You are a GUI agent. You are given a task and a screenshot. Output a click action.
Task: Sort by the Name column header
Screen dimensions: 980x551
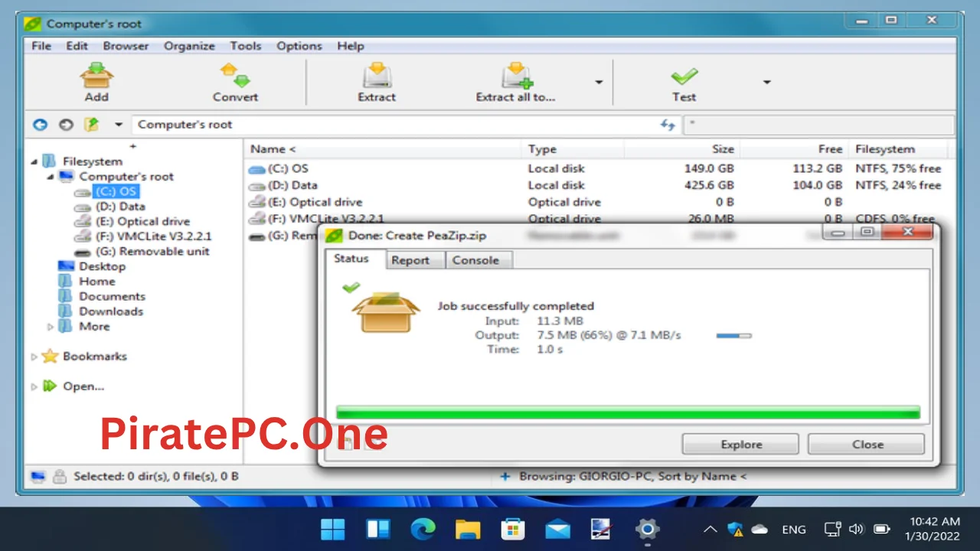click(x=273, y=149)
